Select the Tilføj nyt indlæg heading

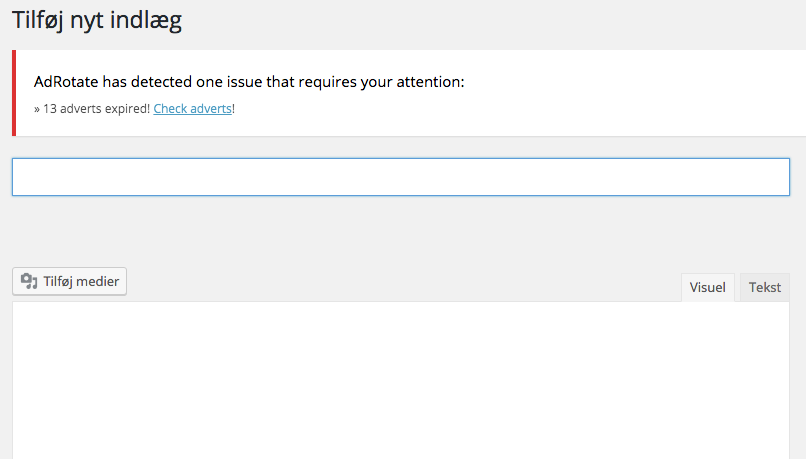pos(97,21)
